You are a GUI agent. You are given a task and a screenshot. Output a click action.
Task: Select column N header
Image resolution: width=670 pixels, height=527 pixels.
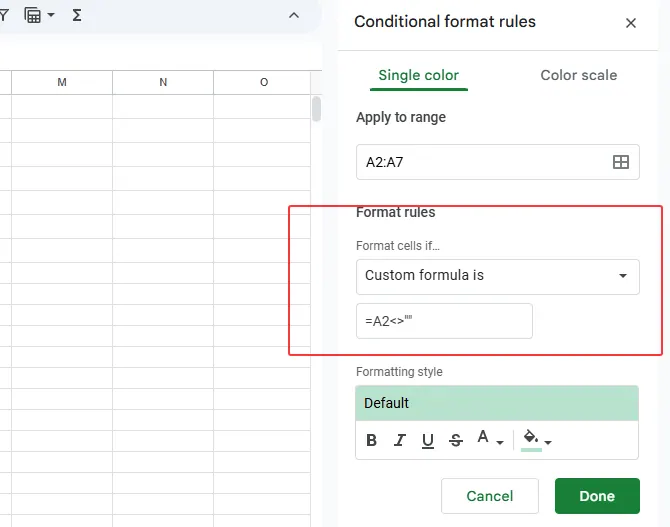(x=163, y=82)
